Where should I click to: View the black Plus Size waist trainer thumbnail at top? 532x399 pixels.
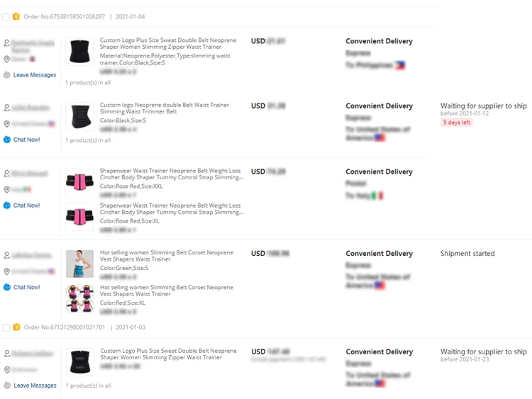point(79,52)
